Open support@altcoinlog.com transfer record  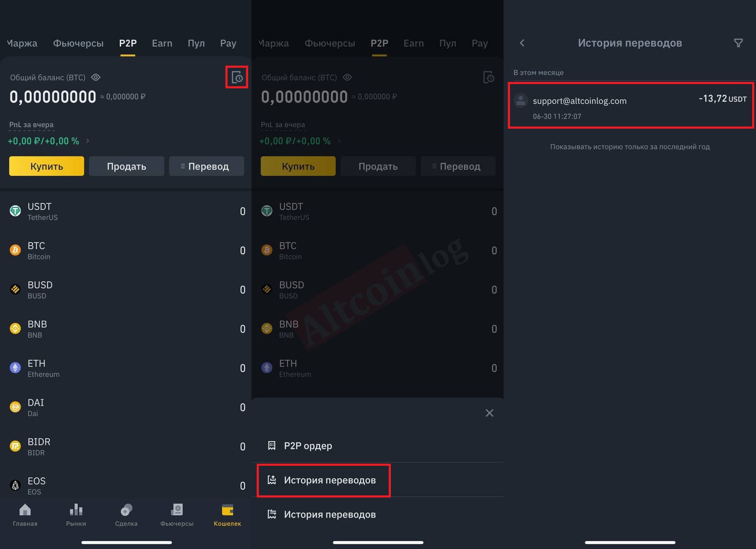[x=630, y=106]
